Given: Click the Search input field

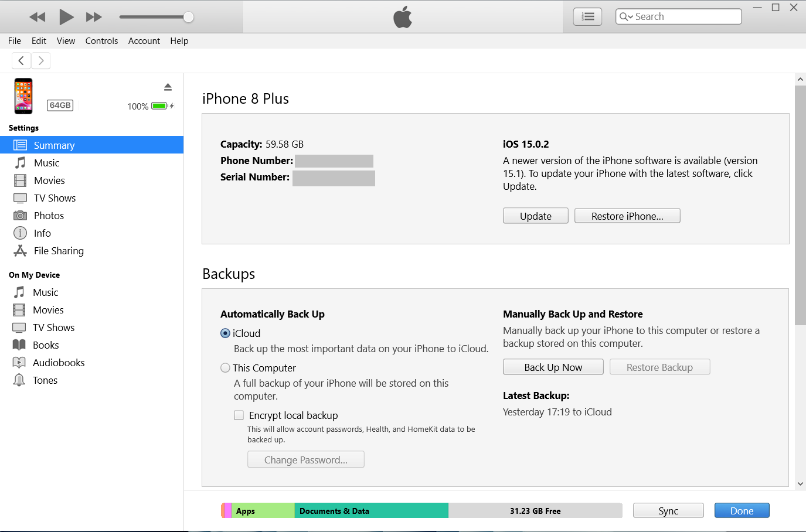Looking at the screenshot, I should tap(679, 16).
